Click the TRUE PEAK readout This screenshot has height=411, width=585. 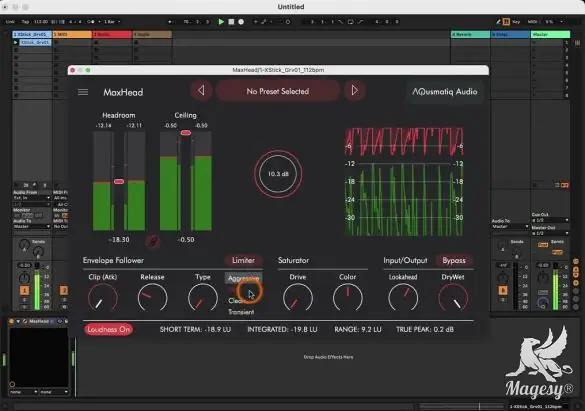(425, 329)
